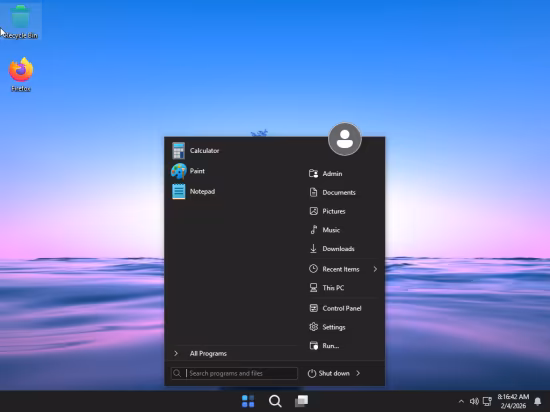The image size is (550, 412).
Task: Click the magnifier icon in search box
Action: (177, 373)
